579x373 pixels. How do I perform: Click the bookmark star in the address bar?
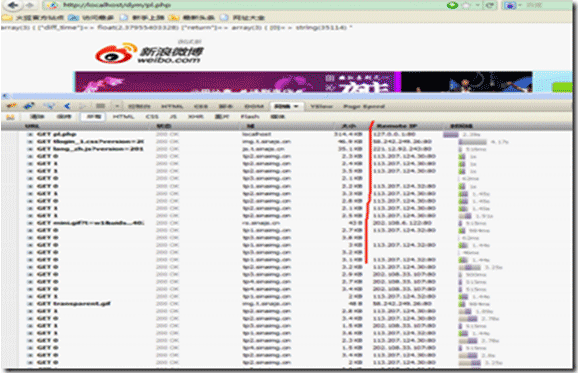(x=468, y=5)
